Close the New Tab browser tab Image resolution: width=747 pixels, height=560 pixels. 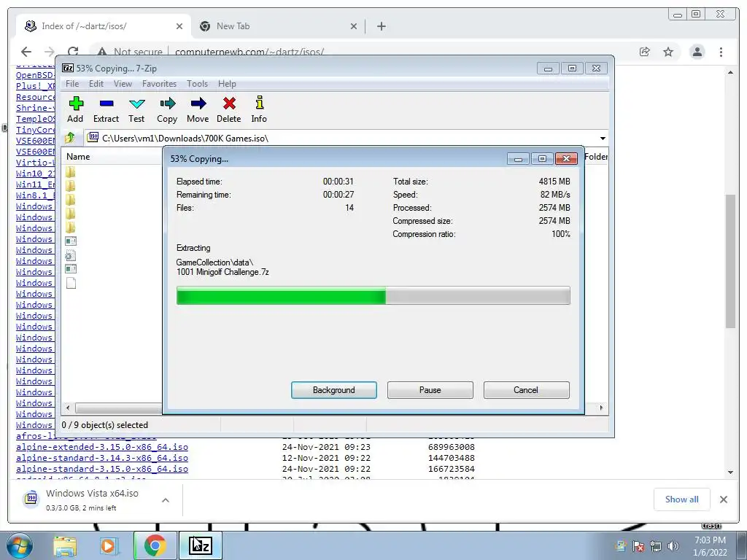(x=354, y=26)
